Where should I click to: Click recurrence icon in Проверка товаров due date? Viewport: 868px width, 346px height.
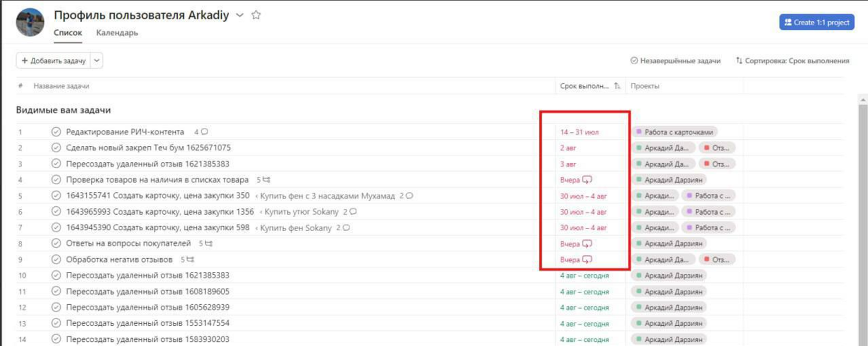point(587,179)
